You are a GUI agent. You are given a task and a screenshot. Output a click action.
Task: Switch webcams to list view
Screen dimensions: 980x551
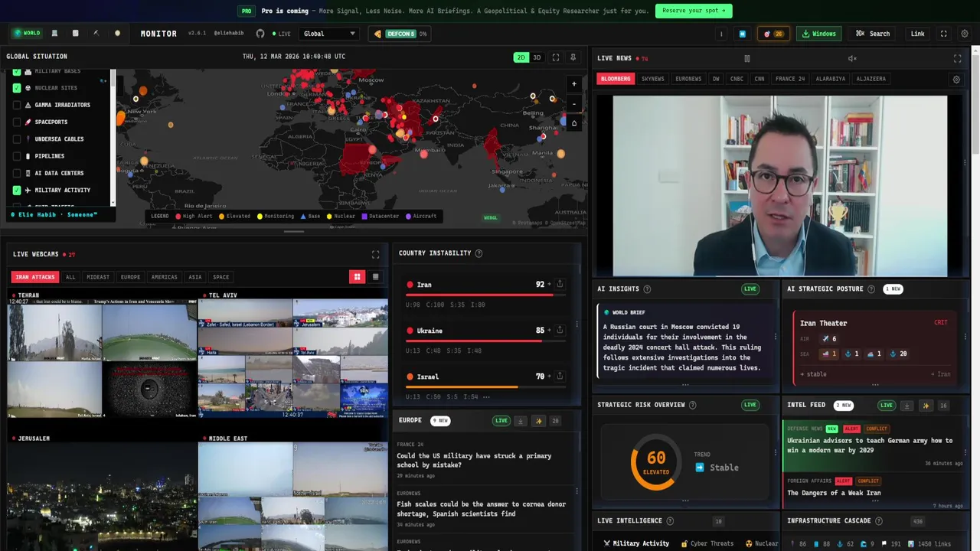click(375, 277)
